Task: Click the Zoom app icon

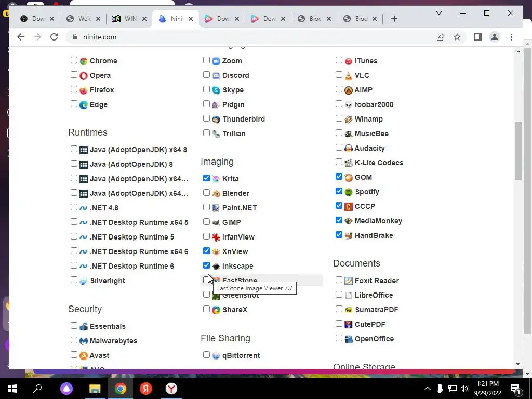Action: [216, 61]
